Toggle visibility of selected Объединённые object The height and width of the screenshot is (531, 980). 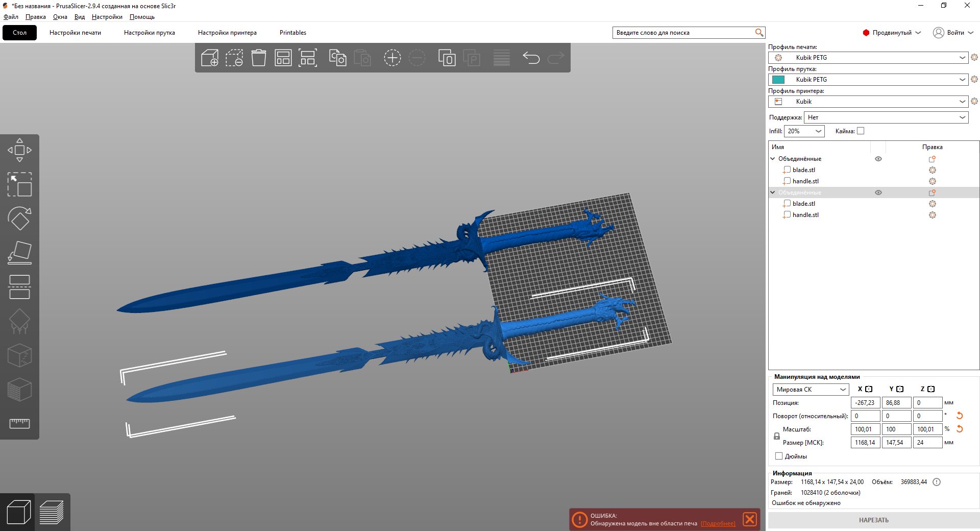(878, 192)
